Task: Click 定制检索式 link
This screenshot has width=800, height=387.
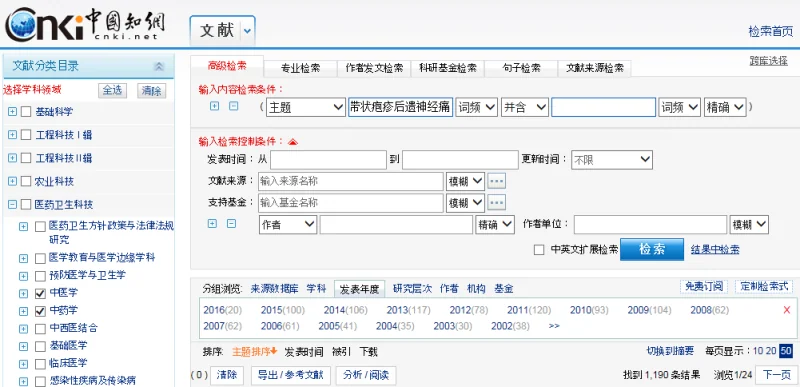Action: point(764,287)
